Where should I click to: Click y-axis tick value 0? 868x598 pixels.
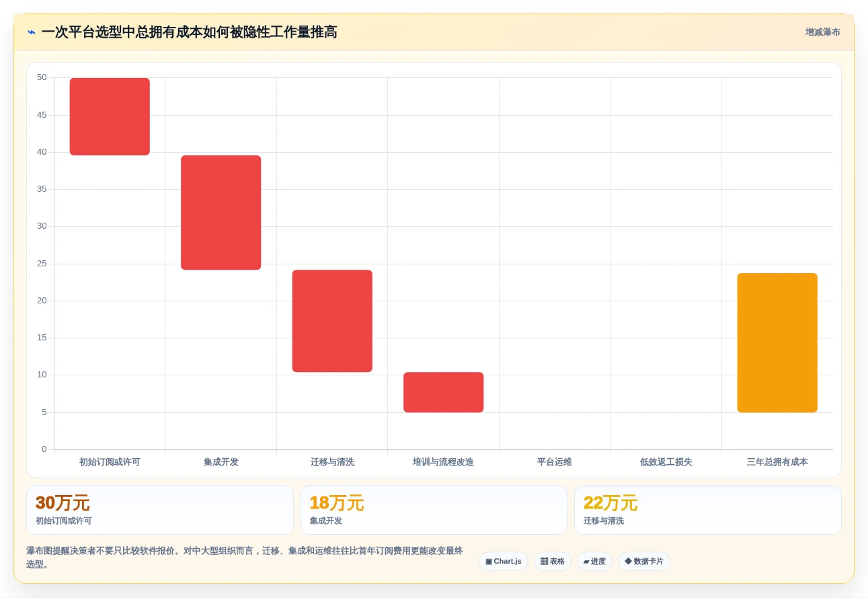tap(44, 449)
